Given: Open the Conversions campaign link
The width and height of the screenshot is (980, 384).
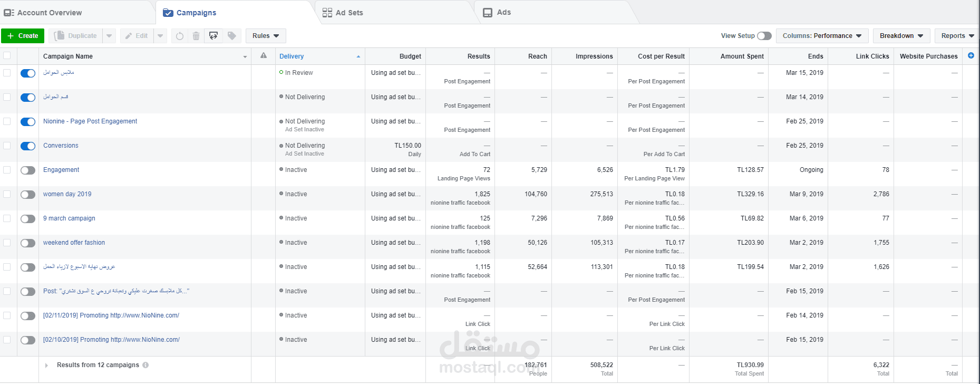Looking at the screenshot, I should pyautogui.click(x=61, y=146).
